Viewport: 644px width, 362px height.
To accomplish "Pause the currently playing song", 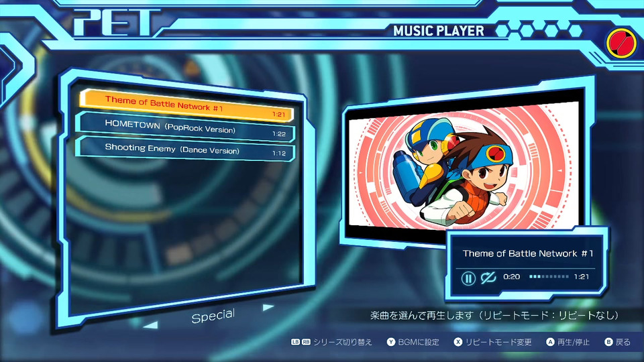I will click(468, 278).
